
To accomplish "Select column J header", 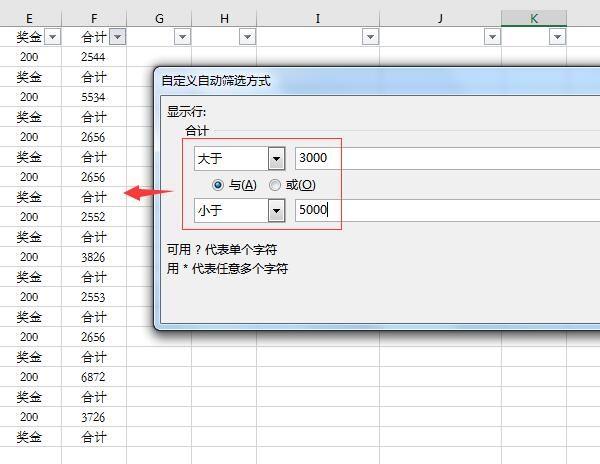I will (x=440, y=18).
